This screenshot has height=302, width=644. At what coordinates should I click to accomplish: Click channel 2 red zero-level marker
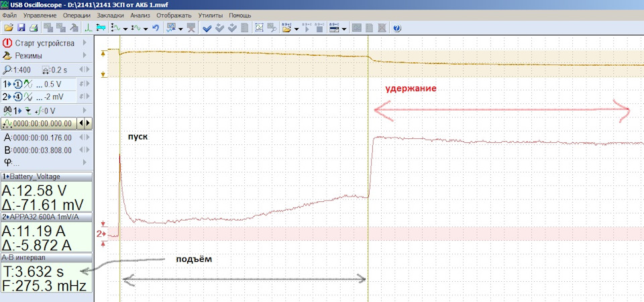[x=101, y=234]
